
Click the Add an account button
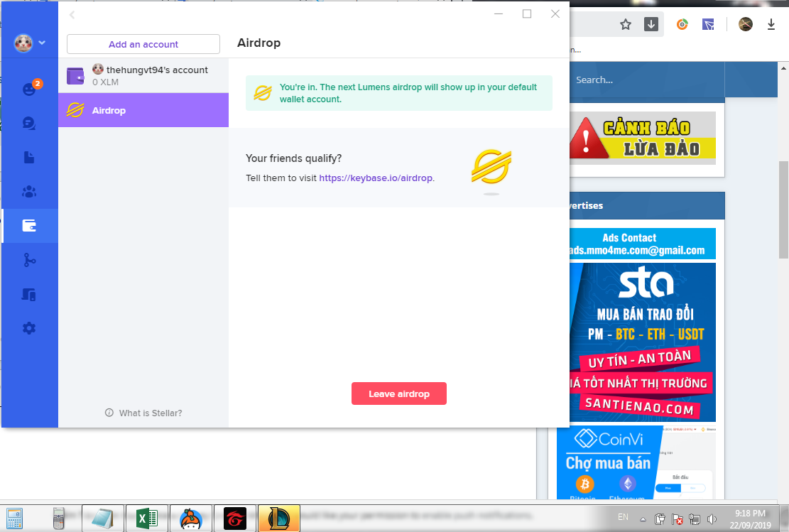tap(143, 44)
